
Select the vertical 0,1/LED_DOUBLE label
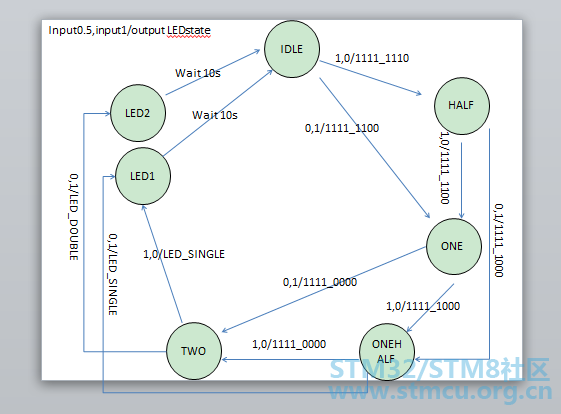click(x=74, y=217)
